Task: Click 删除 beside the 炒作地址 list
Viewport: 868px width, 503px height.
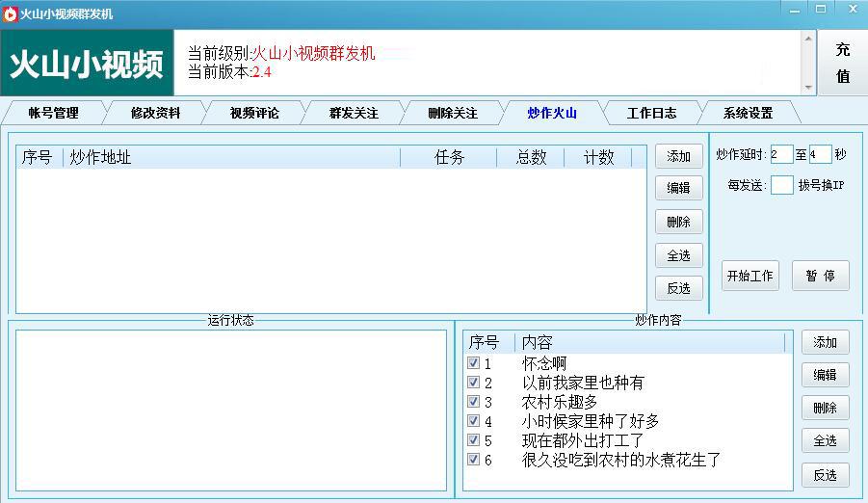Action: tap(678, 223)
